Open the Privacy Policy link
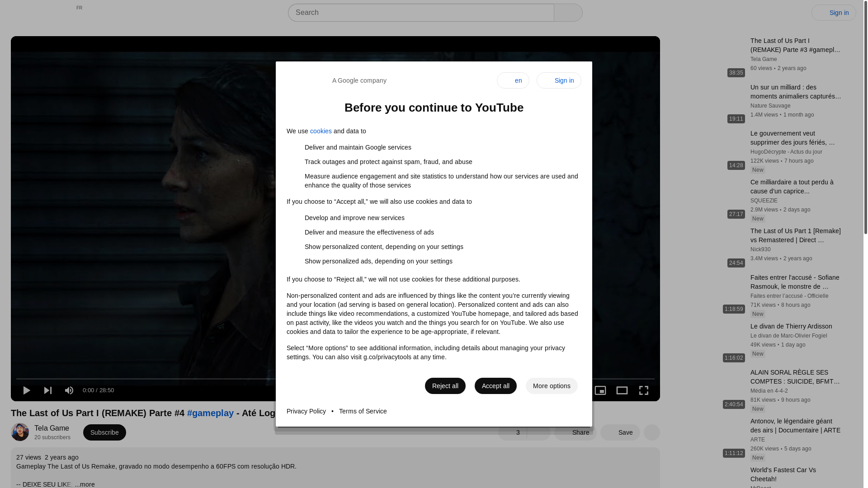Viewport: 868px width, 488px height. (x=306, y=411)
